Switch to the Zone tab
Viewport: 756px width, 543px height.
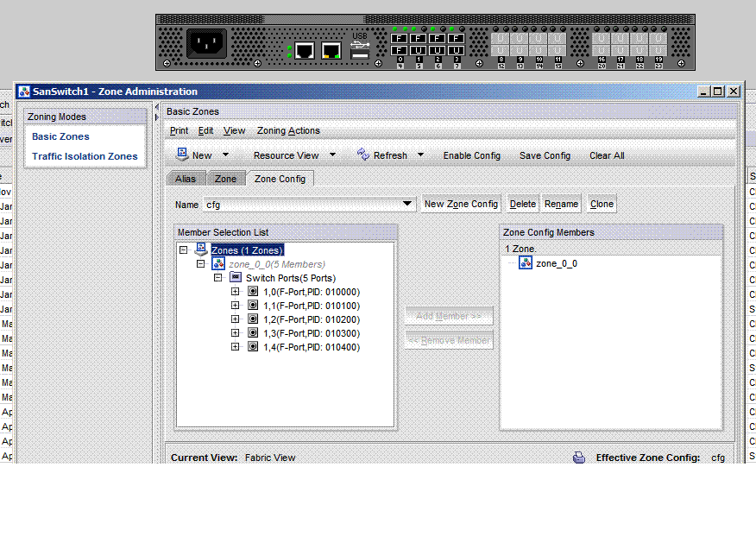[225, 179]
